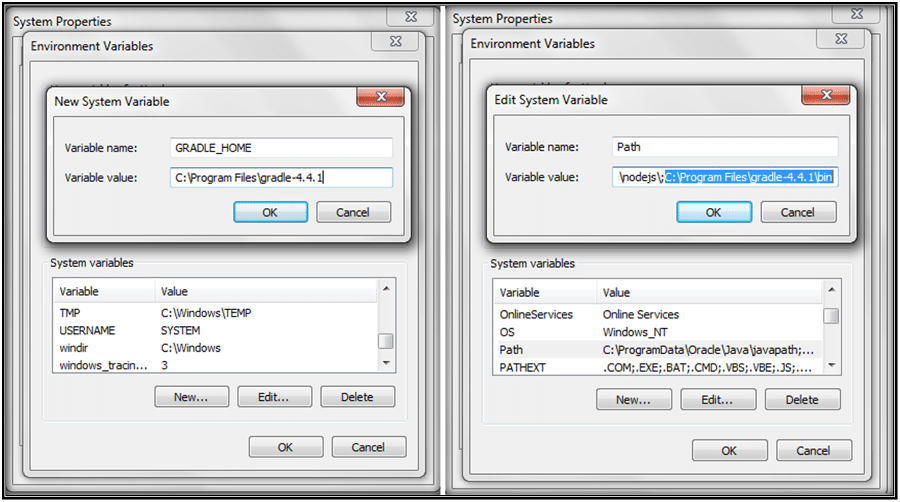Click scroll down arrow in right variables list
Screen dimensions: 900x502
[832, 365]
